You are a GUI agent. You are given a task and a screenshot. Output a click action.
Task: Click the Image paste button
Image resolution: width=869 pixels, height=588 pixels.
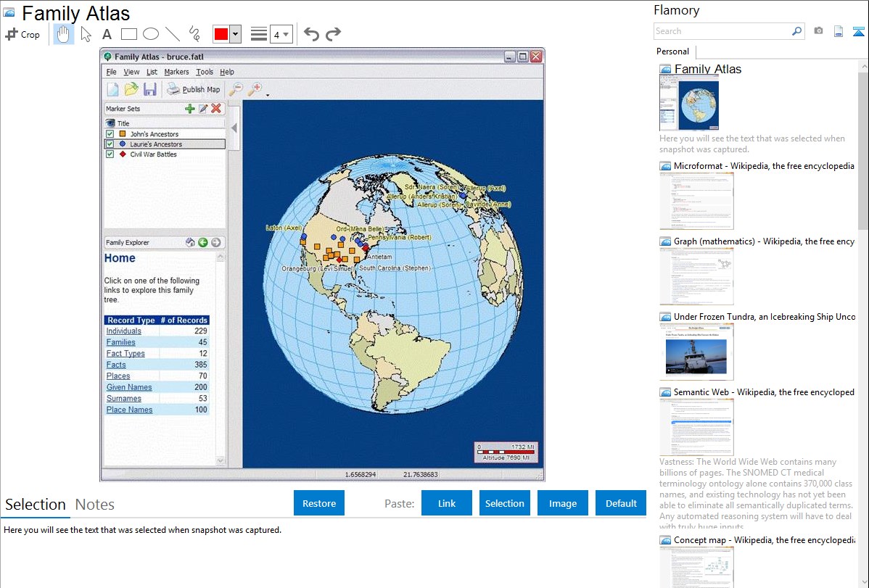tap(562, 503)
